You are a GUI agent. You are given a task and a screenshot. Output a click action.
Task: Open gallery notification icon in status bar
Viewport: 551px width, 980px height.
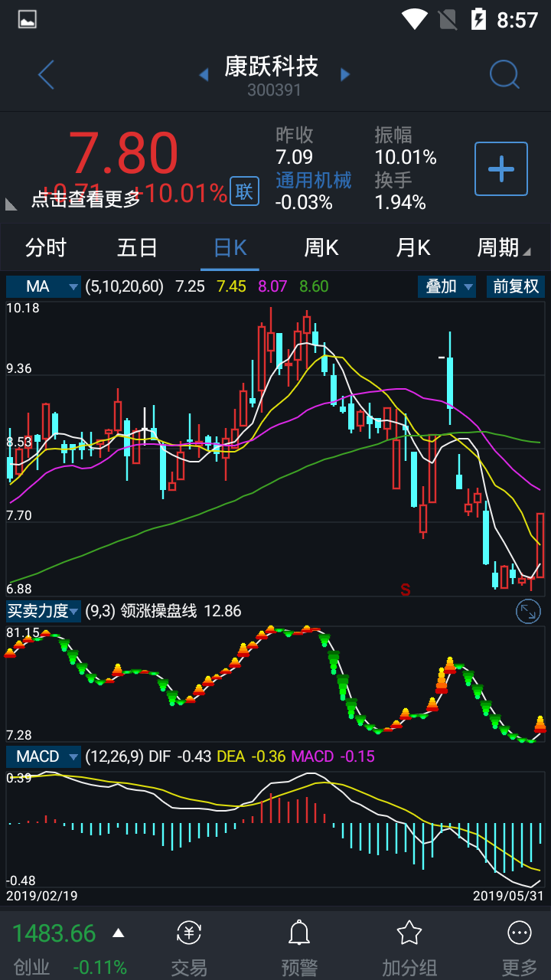pyautogui.click(x=28, y=19)
